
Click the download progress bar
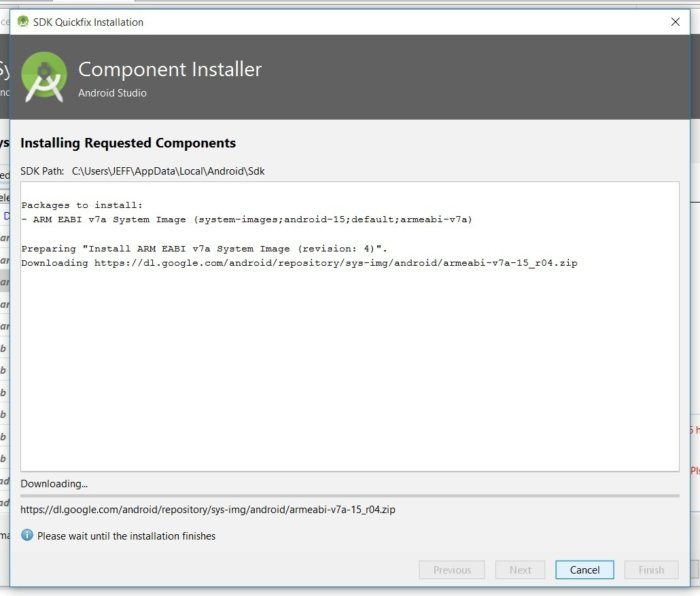(350, 496)
